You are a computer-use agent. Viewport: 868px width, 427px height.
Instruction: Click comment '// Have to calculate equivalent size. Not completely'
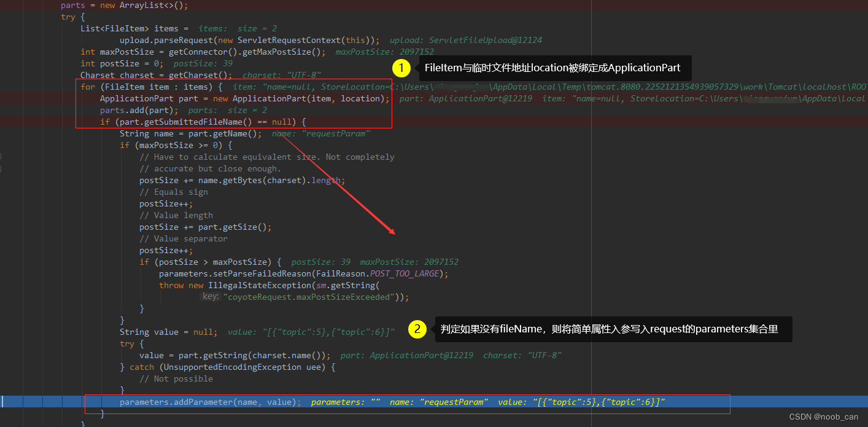(267, 157)
